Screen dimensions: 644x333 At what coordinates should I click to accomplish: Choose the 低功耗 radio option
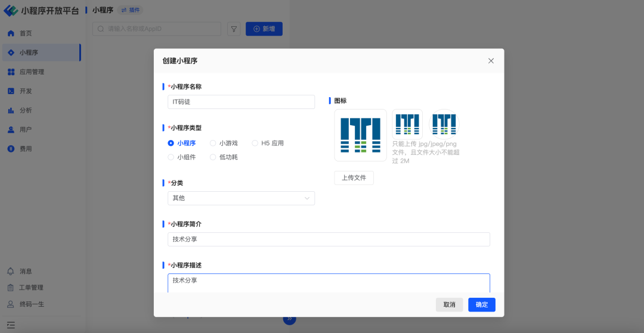click(213, 157)
